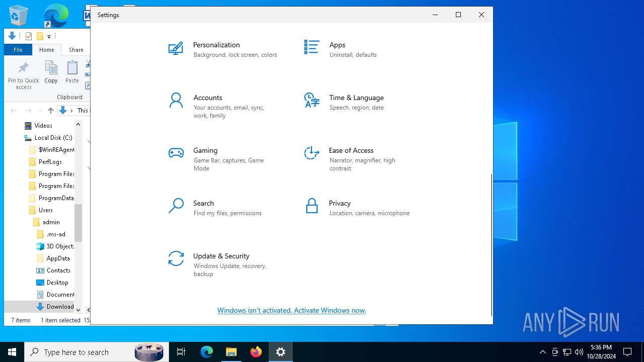Select 3D Objects in the tree
This screenshot has height=362, width=644.
coord(55,246)
